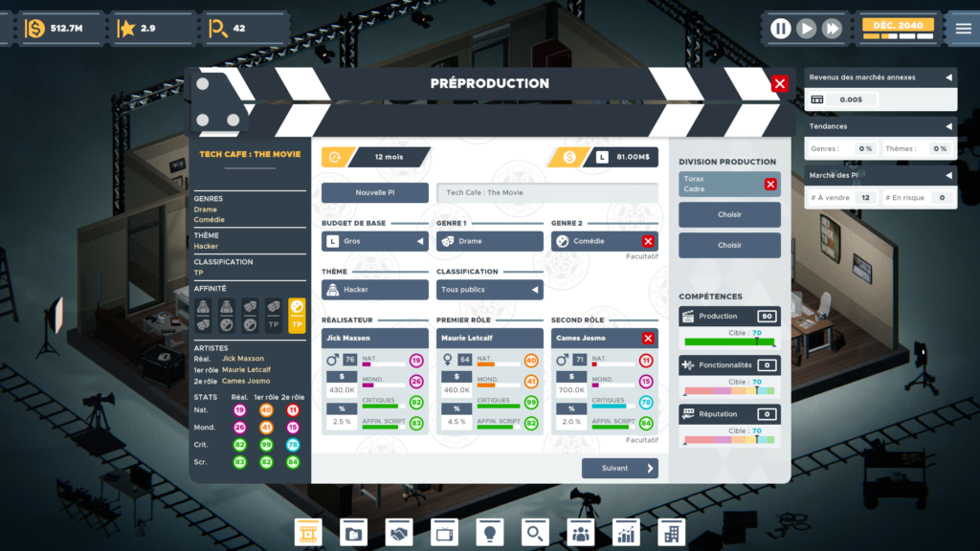
Task: Click the Production skill progress bar
Action: (x=729, y=342)
